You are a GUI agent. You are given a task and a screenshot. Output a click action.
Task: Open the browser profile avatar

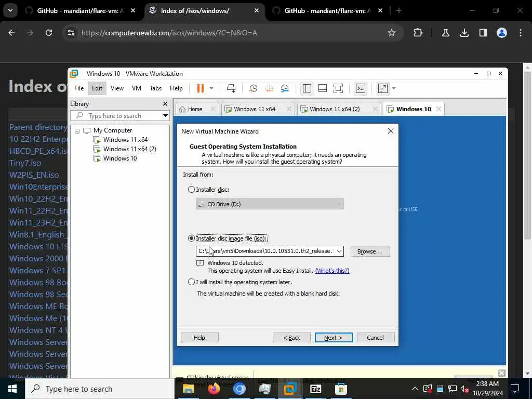[x=502, y=33]
